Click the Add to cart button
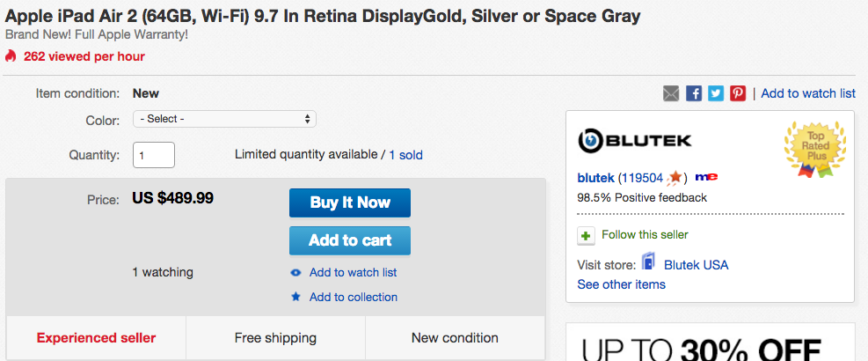Image resolution: width=868 pixels, height=361 pixels. point(350,240)
